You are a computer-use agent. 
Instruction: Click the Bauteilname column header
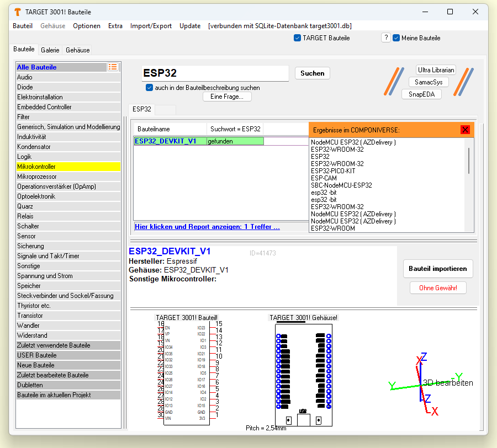coord(170,129)
